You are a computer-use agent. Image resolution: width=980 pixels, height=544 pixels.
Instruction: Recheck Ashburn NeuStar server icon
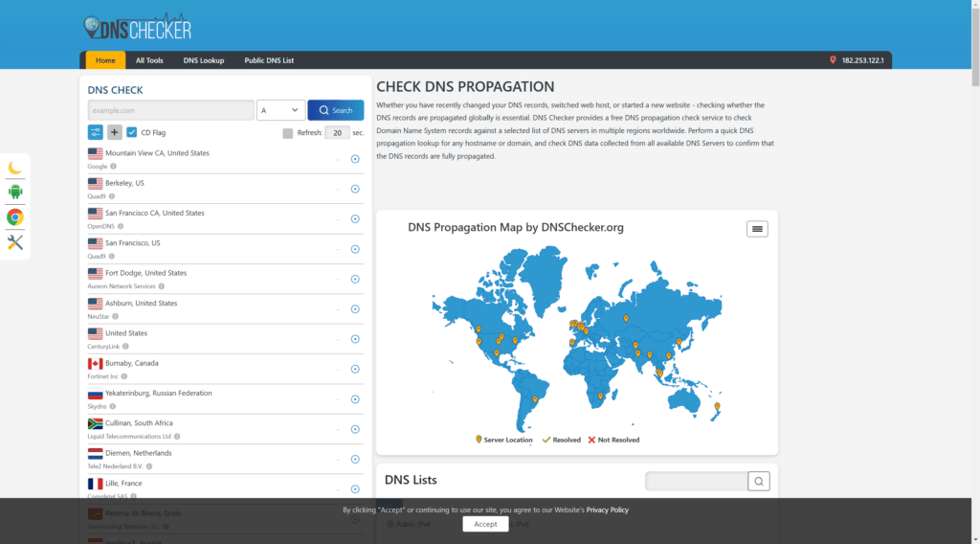pyautogui.click(x=355, y=309)
